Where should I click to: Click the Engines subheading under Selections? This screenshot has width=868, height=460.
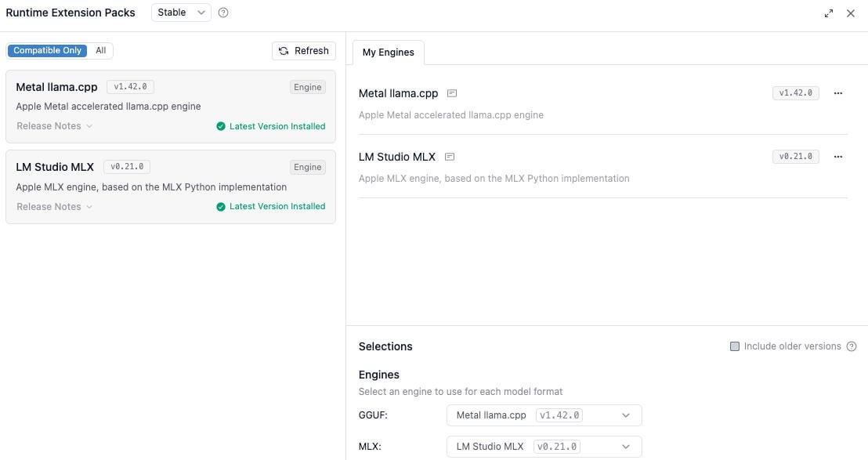[x=378, y=375]
